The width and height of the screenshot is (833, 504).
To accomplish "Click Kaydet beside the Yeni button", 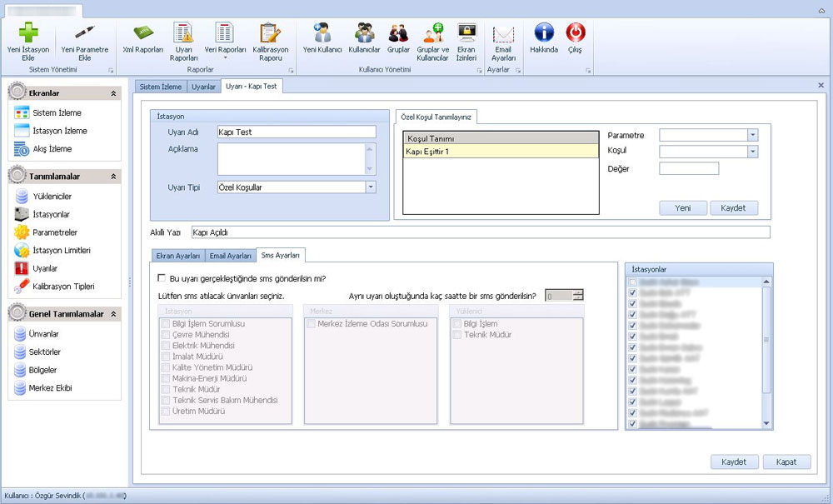I will [733, 207].
